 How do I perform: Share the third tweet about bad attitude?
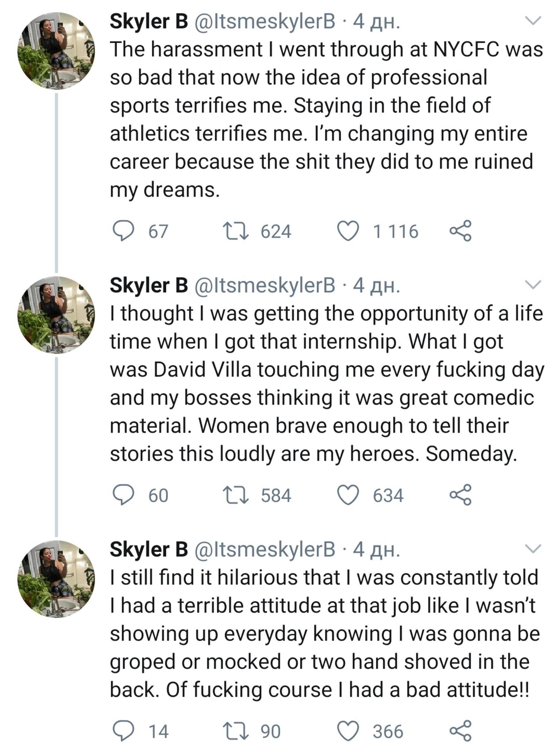coord(460,731)
